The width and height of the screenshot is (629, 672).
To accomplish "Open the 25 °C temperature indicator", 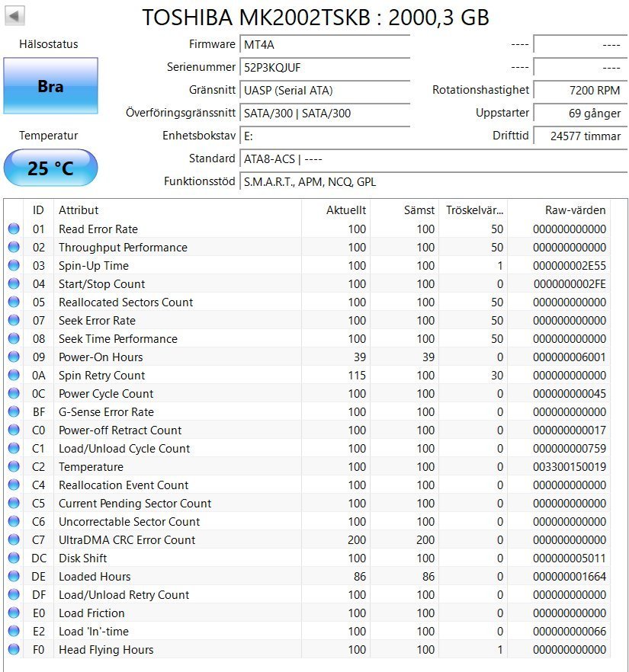I will 50,168.
